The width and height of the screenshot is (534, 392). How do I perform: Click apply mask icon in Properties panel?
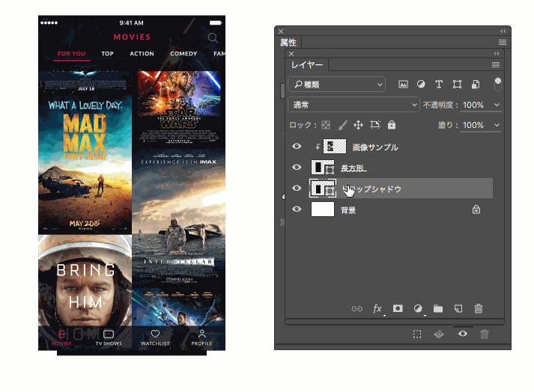(439, 334)
